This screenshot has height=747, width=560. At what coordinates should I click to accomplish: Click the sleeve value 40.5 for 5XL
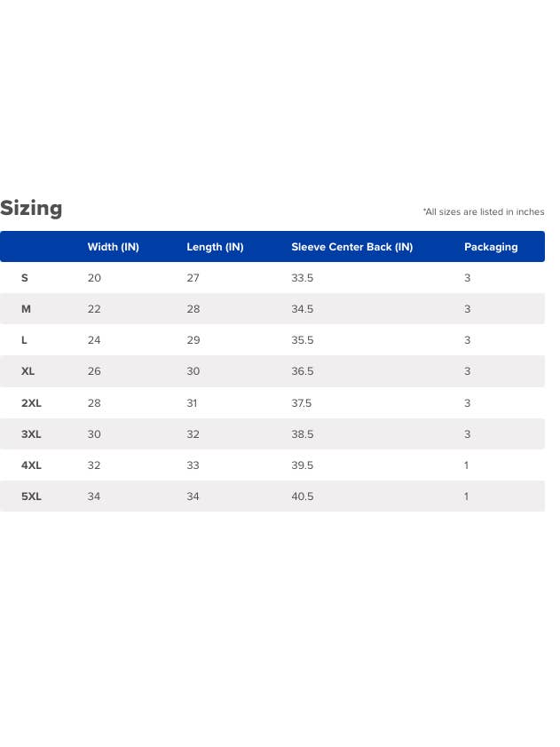click(x=302, y=497)
